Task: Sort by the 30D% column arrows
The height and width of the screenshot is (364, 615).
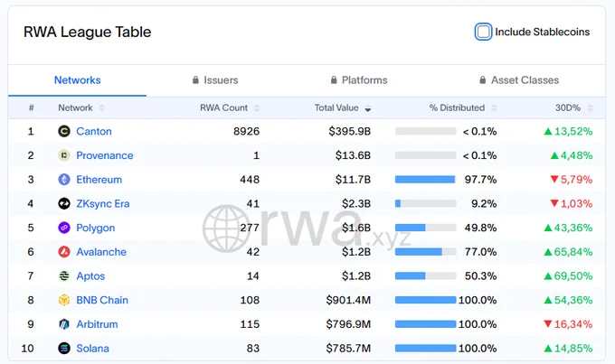Action: tap(590, 107)
